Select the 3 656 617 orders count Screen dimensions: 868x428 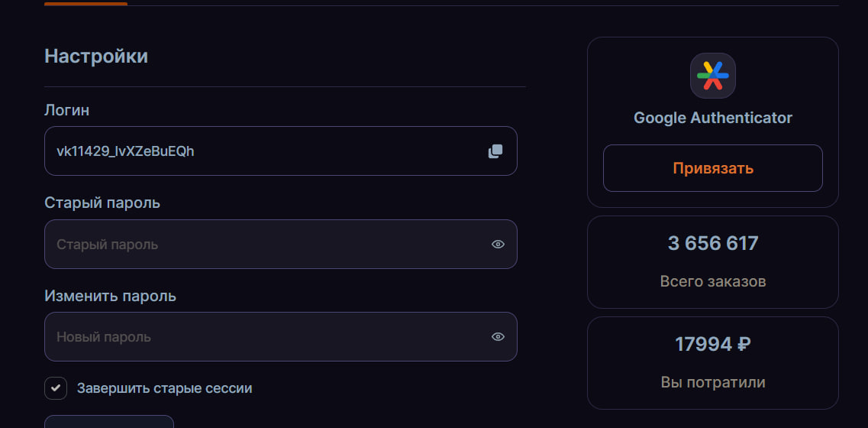pyautogui.click(x=713, y=243)
